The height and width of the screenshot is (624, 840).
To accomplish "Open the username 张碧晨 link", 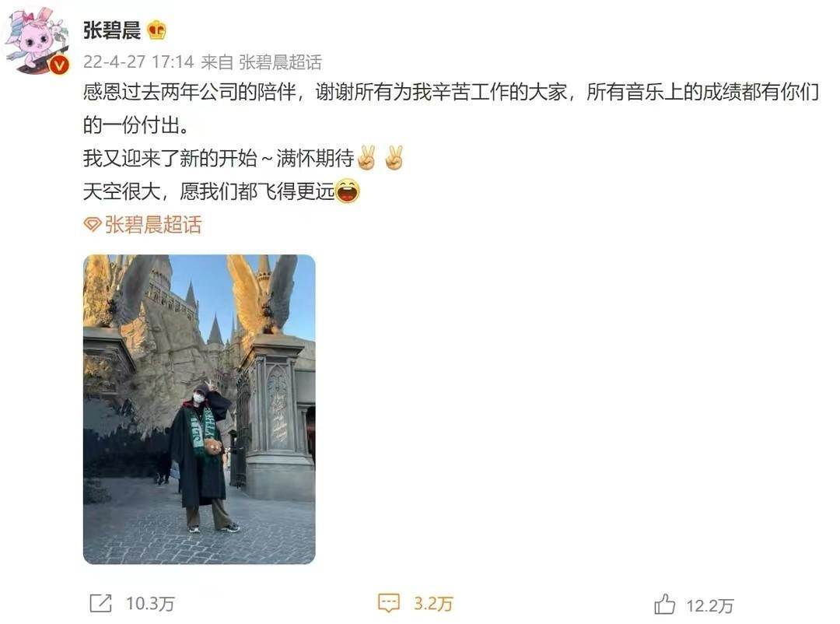I will [x=112, y=30].
